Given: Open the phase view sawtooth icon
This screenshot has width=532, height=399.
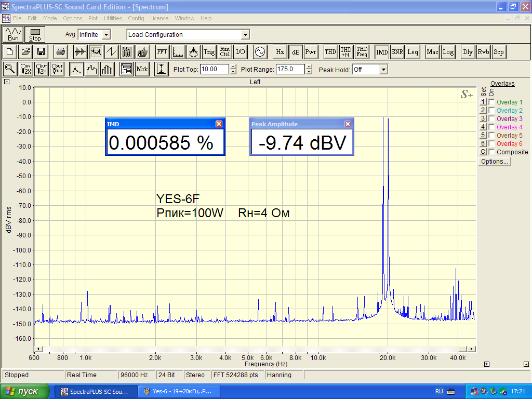Looking at the screenshot, I should tap(112, 52).
